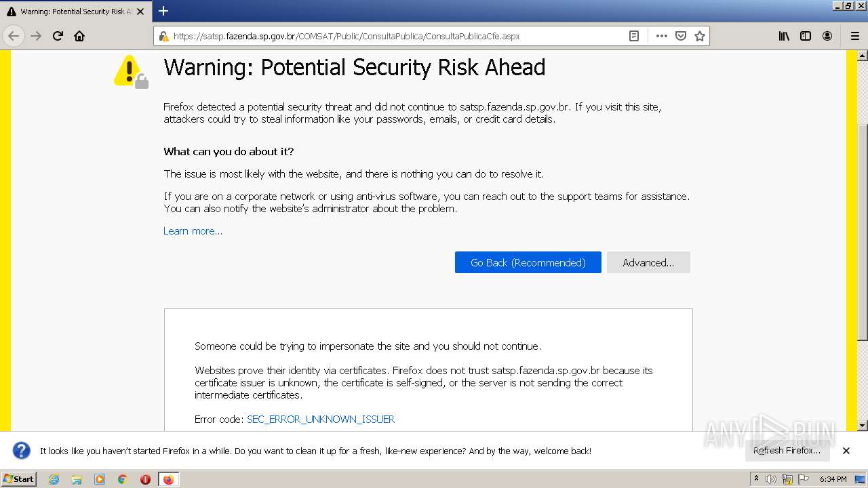Expand the Advanced... options
Image resolution: width=868 pixels, height=488 pixels.
pos(648,262)
